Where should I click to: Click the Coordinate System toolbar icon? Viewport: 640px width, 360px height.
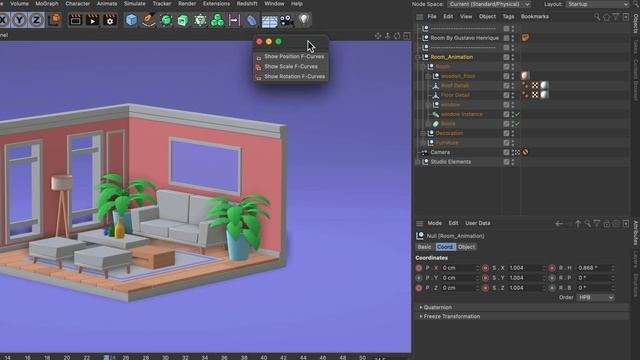(54, 20)
